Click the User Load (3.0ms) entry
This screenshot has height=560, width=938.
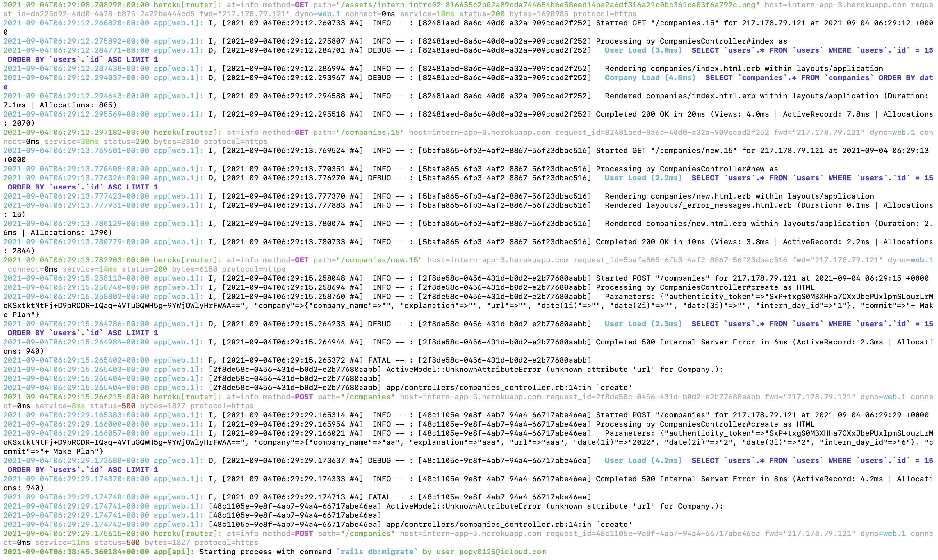pos(643,50)
